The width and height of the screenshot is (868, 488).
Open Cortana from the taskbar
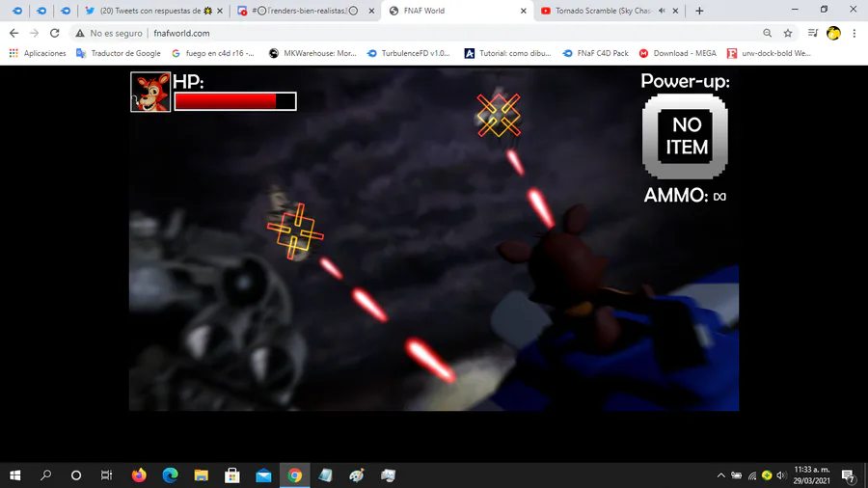[76, 475]
